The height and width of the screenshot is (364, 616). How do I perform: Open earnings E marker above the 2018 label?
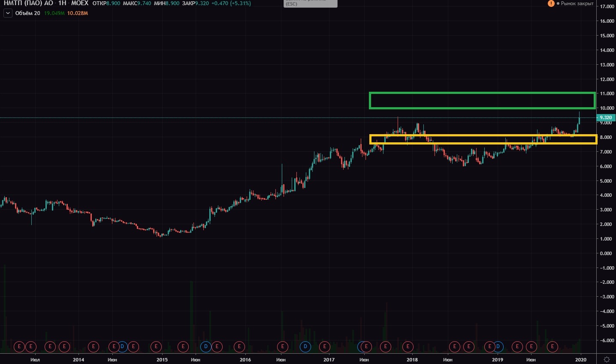click(x=408, y=346)
